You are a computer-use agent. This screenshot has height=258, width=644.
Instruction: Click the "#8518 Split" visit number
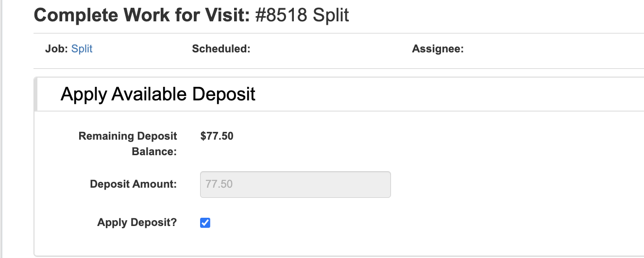tap(302, 16)
